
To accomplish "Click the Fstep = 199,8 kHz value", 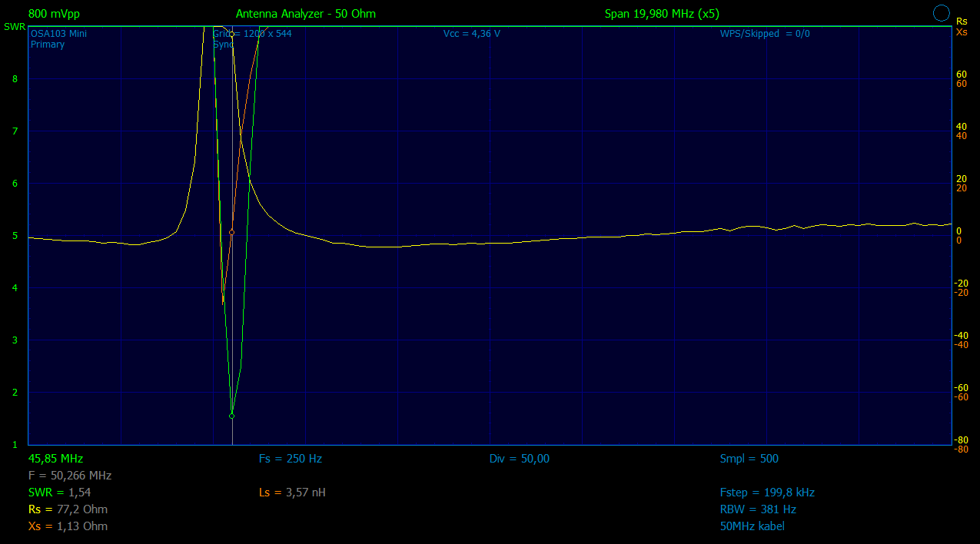I will [x=766, y=493].
